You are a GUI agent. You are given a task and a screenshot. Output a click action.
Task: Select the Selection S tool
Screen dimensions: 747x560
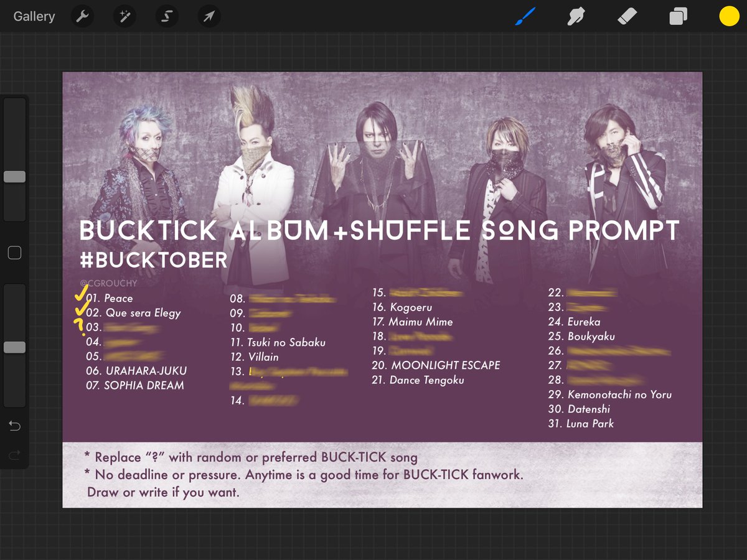167,16
